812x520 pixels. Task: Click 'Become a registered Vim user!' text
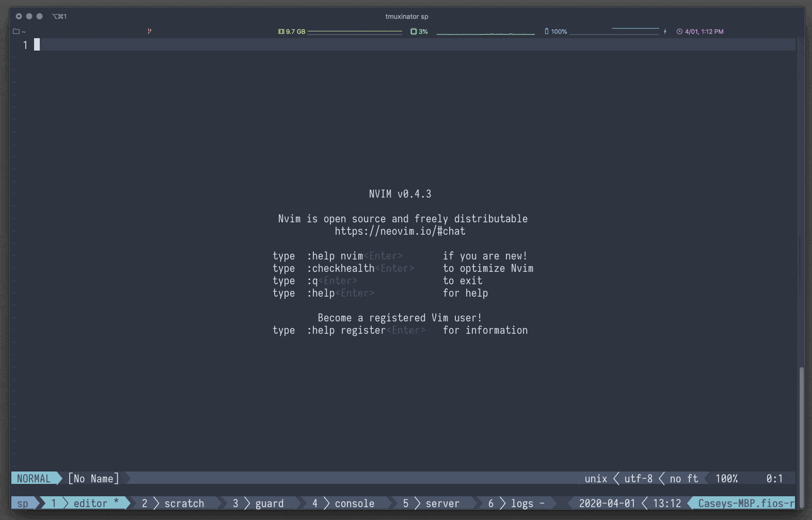click(x=400, y=318)
